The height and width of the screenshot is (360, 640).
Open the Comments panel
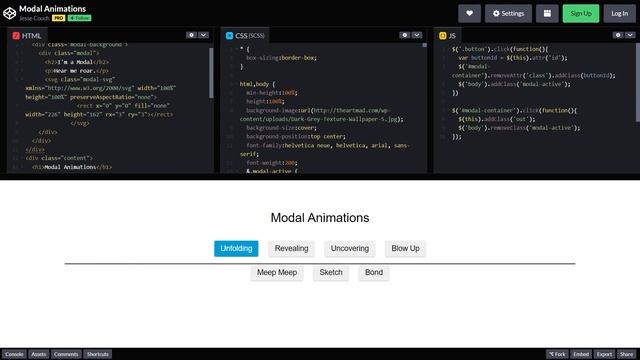coord(66,354)
